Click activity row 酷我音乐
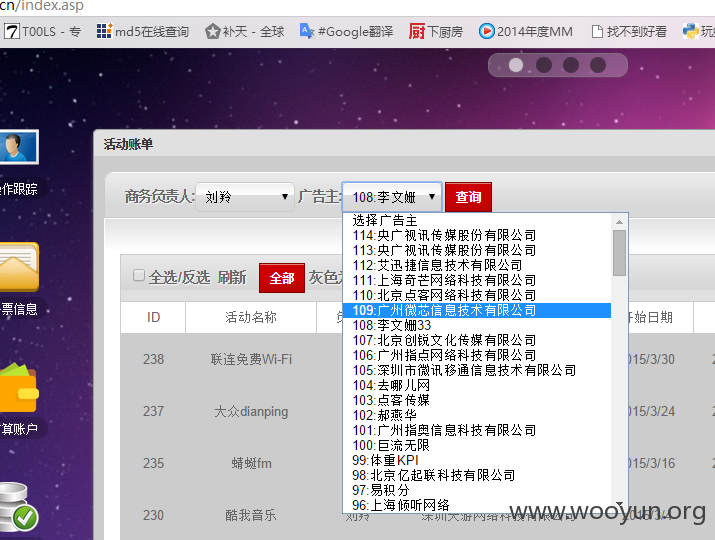Screen dimensions: 715x540 pyautogui.click(x=251, y=515)
